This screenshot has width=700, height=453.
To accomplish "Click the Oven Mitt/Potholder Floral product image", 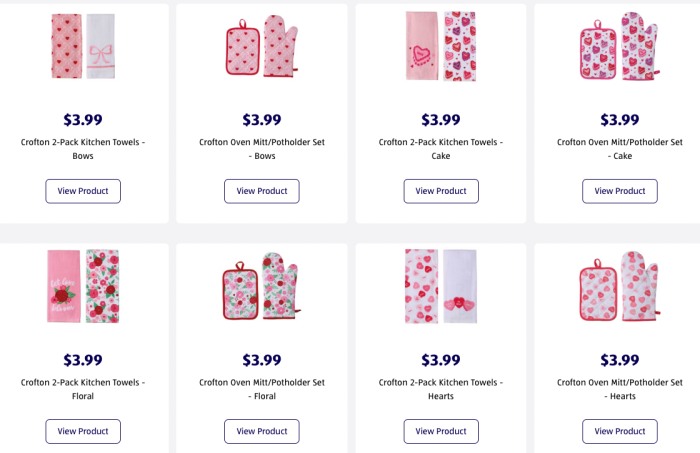I will pos(262,286).
